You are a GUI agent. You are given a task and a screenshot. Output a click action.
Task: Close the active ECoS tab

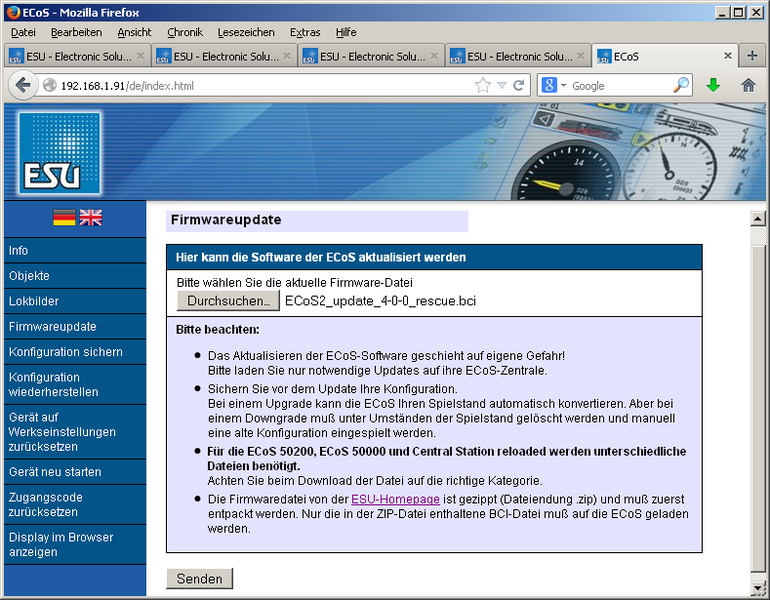pos(728,56)
